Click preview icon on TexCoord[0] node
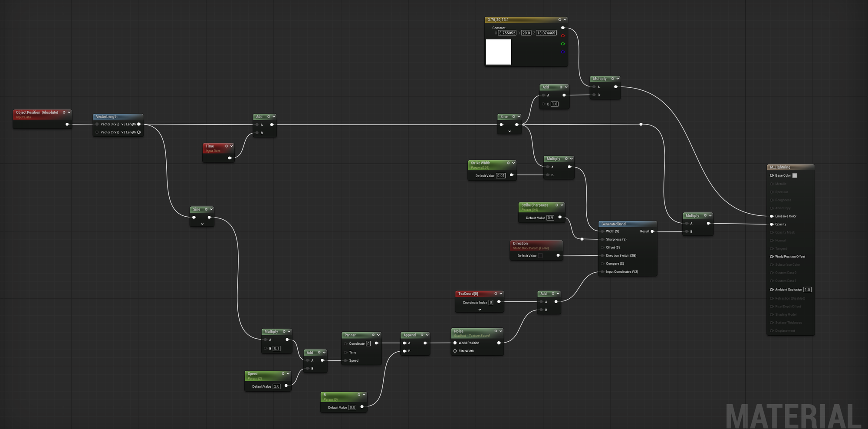Viewport: 868px width, 429px height. [x=496, y=294]
